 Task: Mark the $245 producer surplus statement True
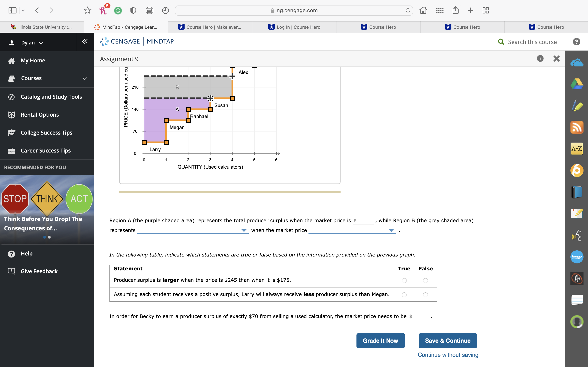[404, 280]
